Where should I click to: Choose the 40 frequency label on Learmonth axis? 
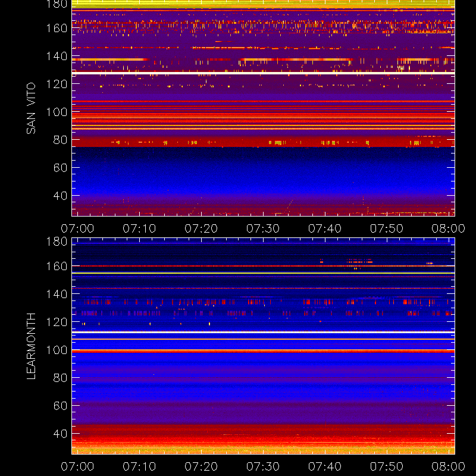pos(60,434)
